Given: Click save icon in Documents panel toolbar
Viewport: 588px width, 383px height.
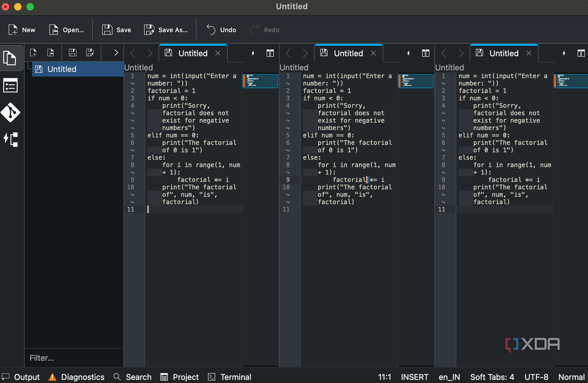Looking at the screenshot, I should tap(73, 53).
